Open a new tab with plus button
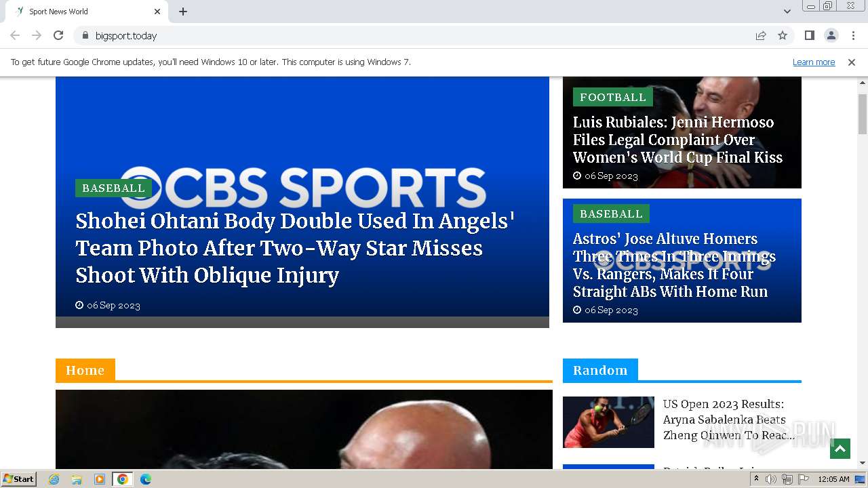 pyautogui.click(x=183, y=12)
